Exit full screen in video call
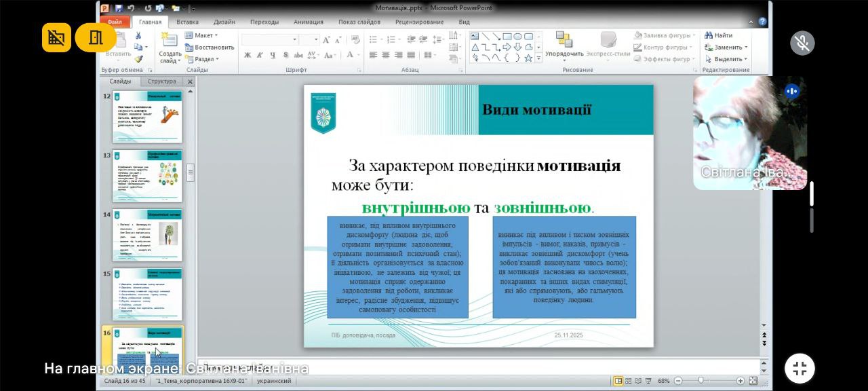Image resolution: width=868 pixels, height=391 pixels. click(x=800, y=369)
